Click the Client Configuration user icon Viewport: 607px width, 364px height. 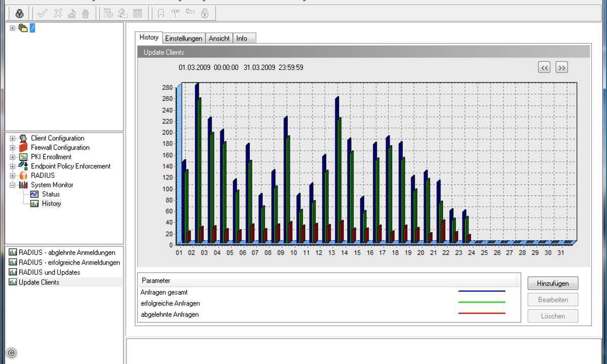click(x=23, y=139)
